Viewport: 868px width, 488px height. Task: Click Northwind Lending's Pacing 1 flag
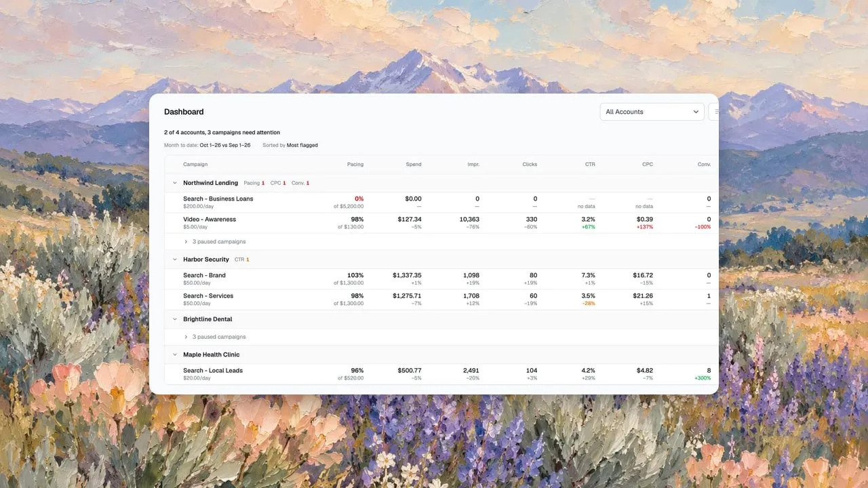tap(254, 183)
